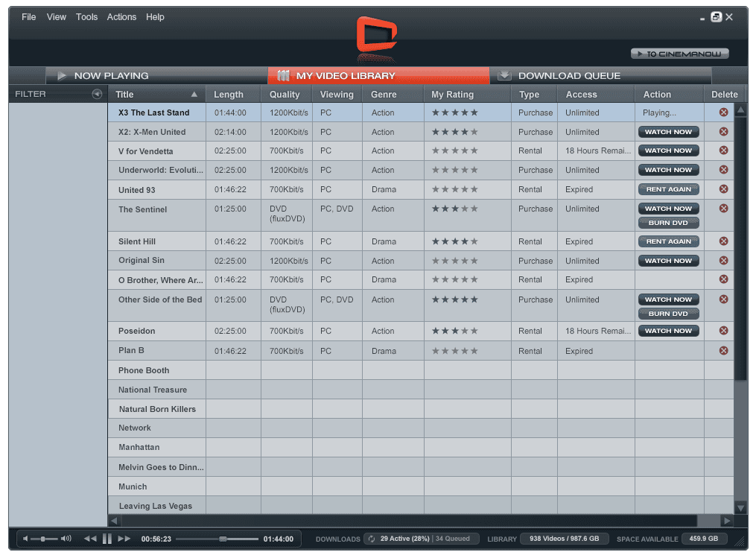Delete Other Side of the Bed

[723, 299]
